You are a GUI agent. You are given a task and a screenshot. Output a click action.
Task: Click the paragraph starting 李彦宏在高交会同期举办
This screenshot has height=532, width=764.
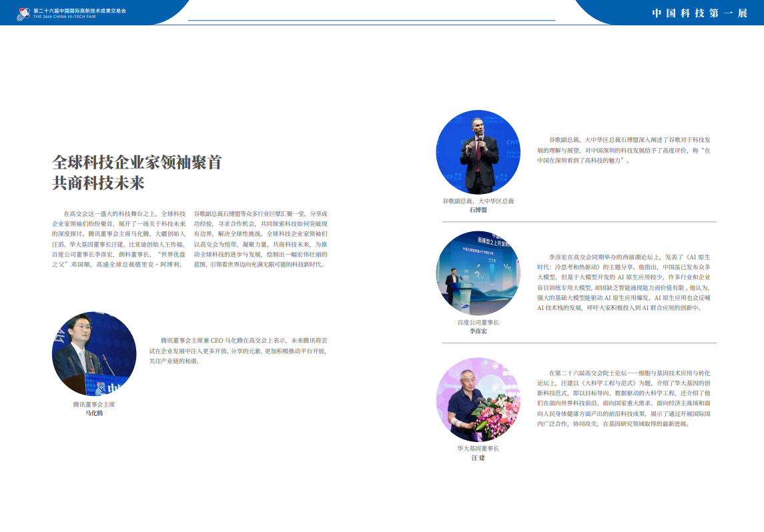click(624, 282)
